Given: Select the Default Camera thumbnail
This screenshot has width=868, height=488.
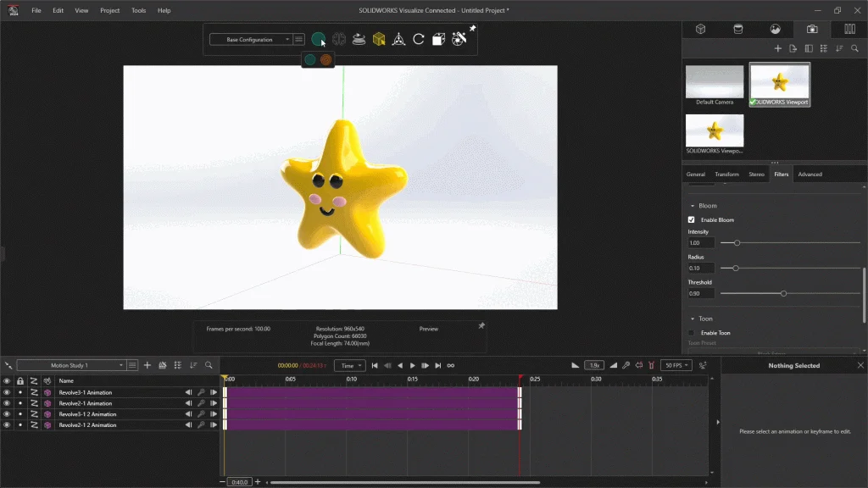Looking at the screenshot, I should tap(715, 83).
